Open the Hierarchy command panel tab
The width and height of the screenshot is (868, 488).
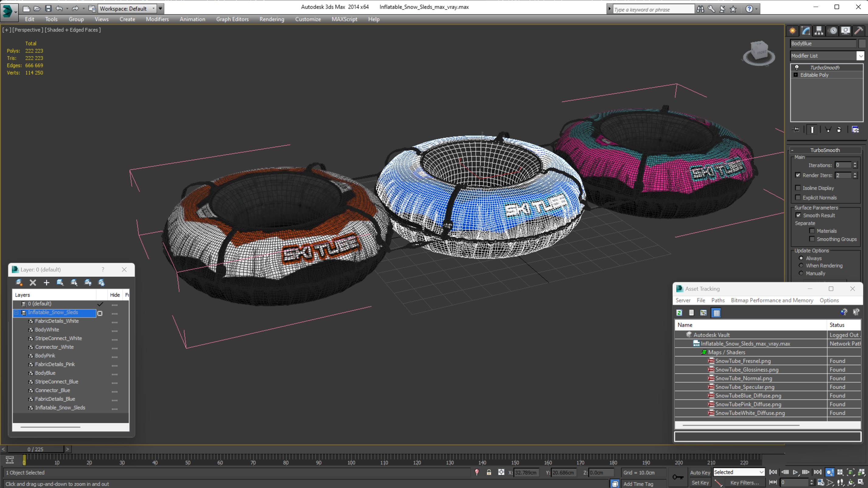[819, 31]
